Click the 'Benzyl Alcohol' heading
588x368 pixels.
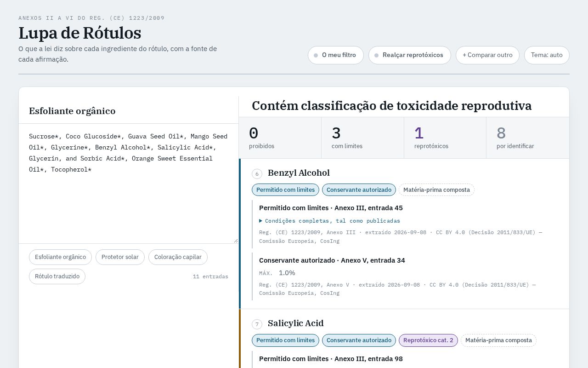299,173
